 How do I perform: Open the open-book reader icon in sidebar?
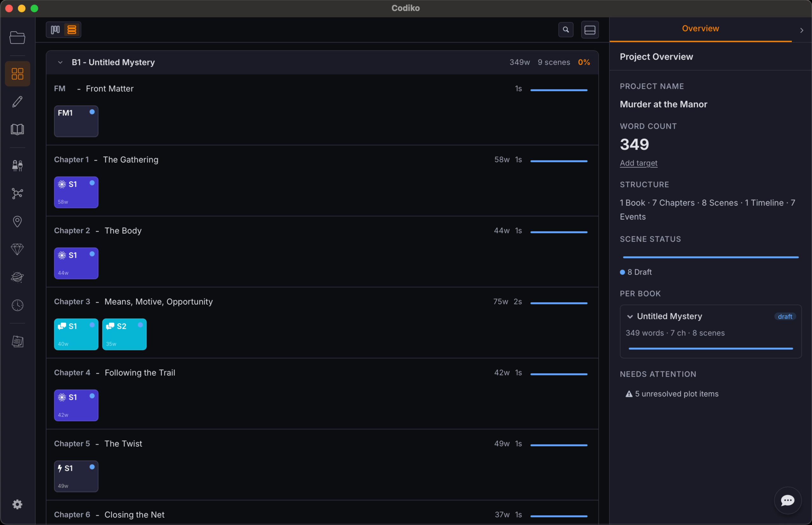click(17, 129)
